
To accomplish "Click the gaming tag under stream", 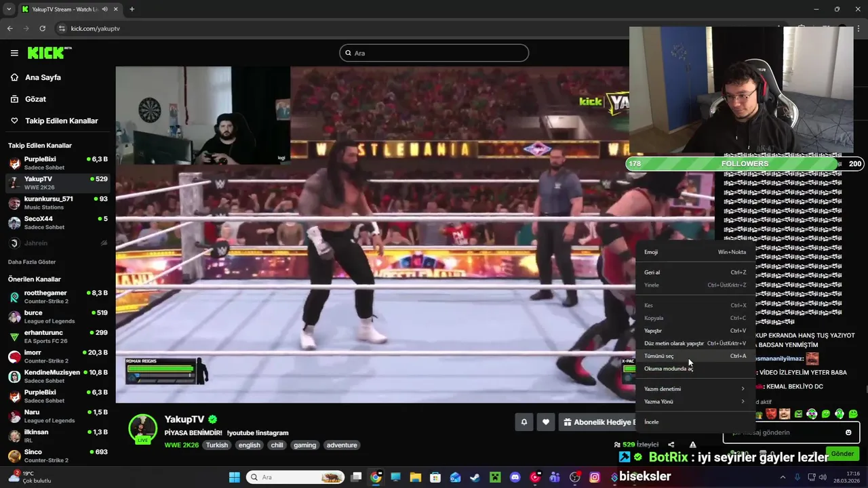I will click(x=304, y=445).
